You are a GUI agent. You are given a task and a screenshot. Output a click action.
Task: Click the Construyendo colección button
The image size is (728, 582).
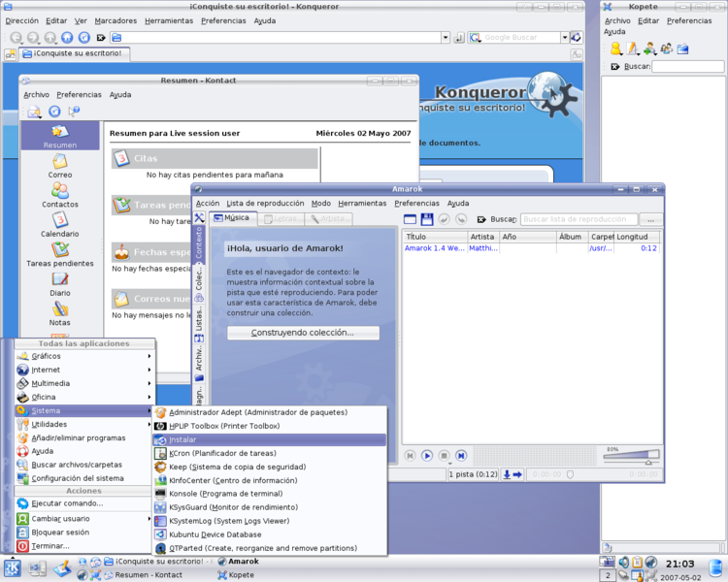point(302,333)
